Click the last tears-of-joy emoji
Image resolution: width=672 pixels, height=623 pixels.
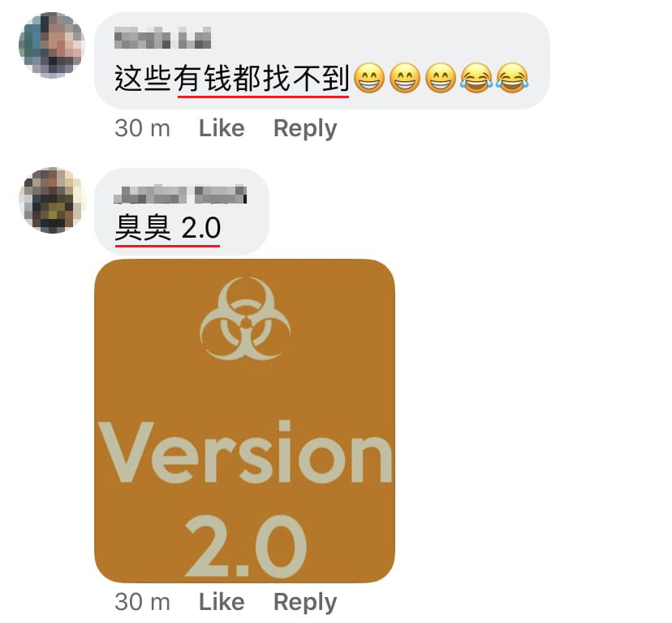tap(513, 78)
